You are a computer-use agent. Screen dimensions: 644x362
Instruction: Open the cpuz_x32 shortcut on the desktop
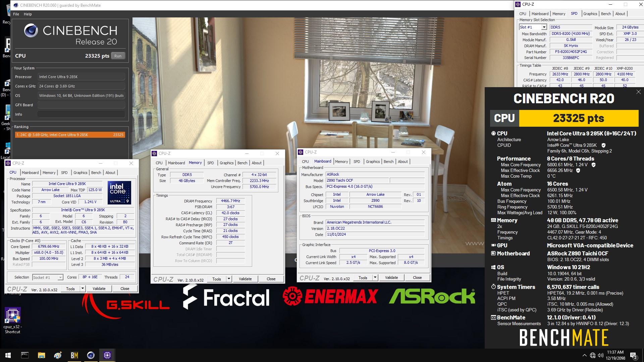click(x=12, y=320)
